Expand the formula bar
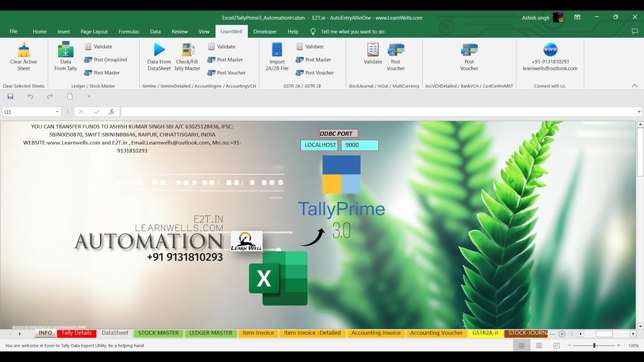This screenshot has width=644, height=362. point(639,112)
